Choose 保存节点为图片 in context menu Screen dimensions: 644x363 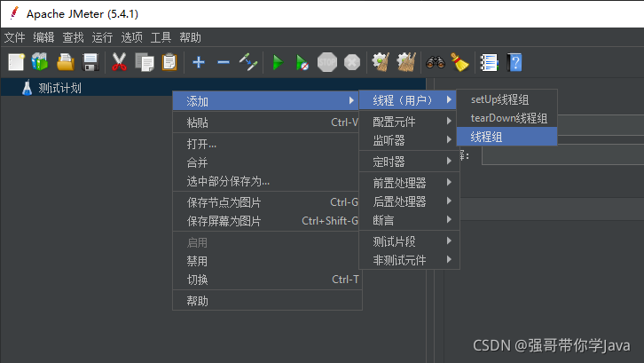point(267,202)
